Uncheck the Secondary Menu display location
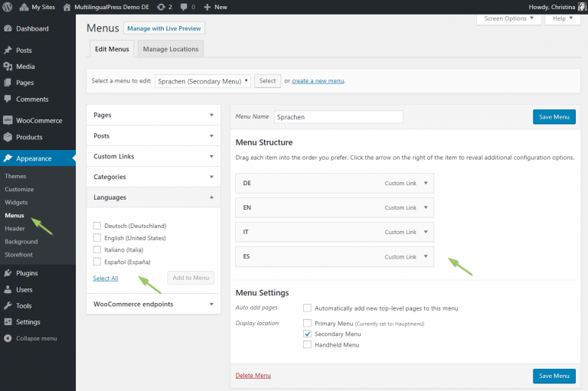Viewport: 588px width, 391px height. tap(307, 334)
